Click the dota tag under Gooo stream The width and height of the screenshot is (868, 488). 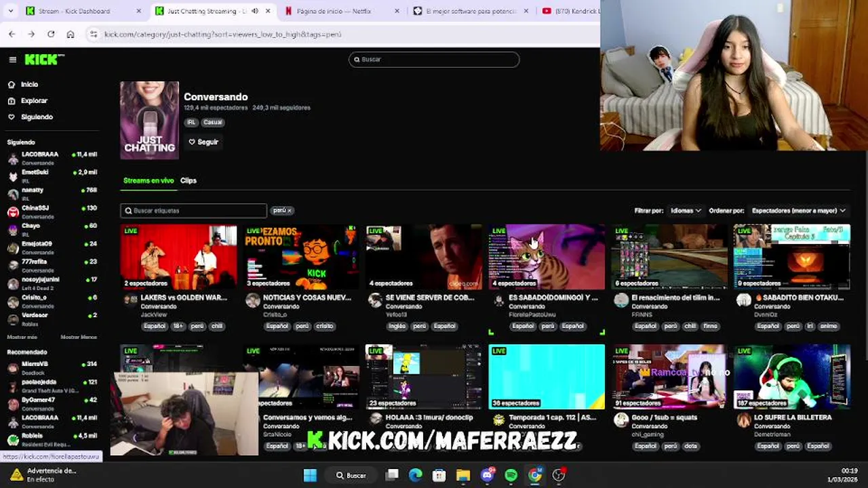coord(690,446)
